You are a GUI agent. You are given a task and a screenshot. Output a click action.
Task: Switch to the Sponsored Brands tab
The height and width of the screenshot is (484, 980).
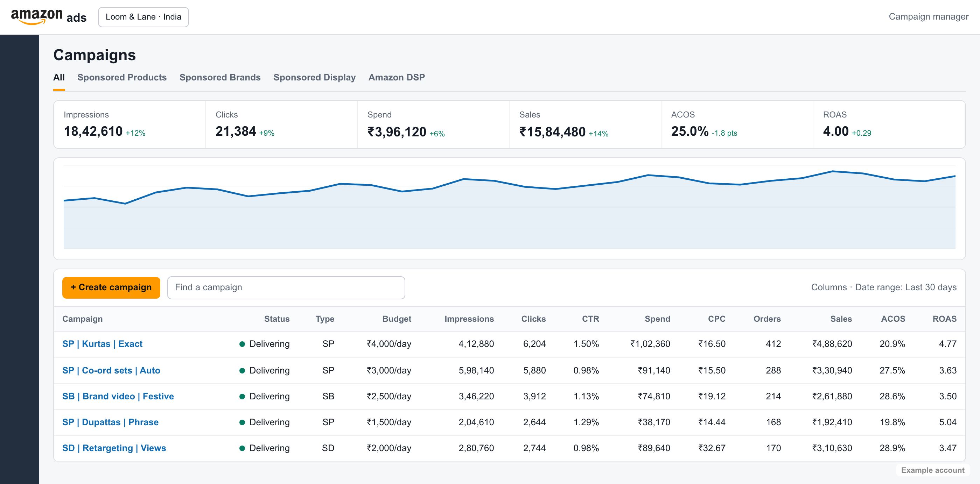click(220, 77)
